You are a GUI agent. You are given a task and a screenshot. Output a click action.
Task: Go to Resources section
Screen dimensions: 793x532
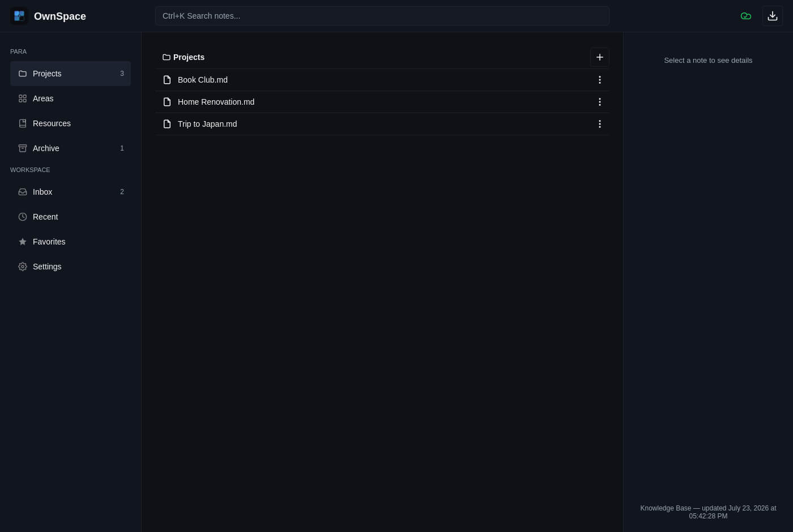[70, 123]
